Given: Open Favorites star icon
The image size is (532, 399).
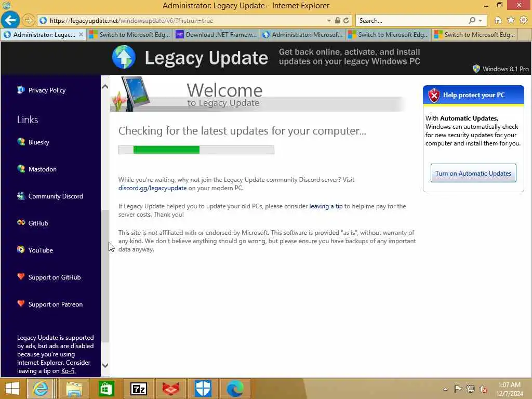Looking at the screenshot, I should (x=511, y=20).
